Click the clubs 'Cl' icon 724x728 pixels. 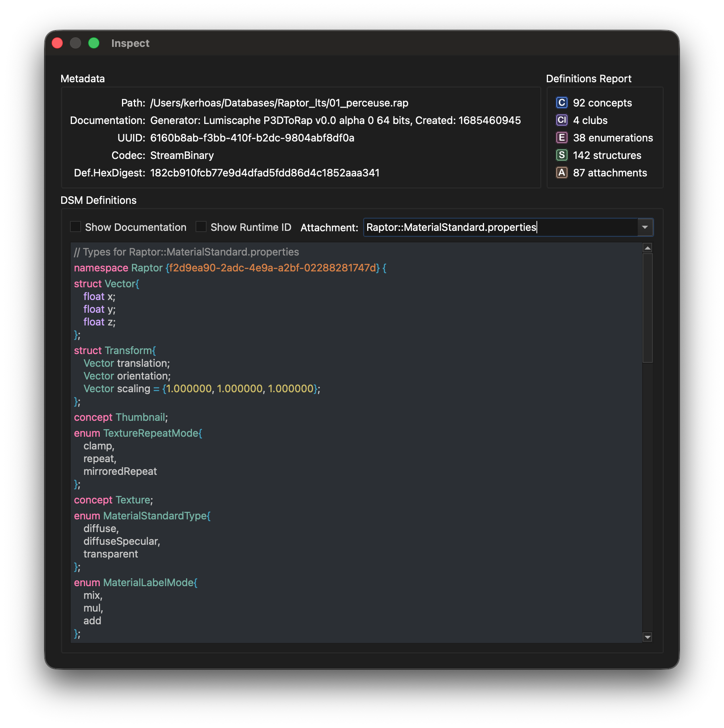[561, 120]
